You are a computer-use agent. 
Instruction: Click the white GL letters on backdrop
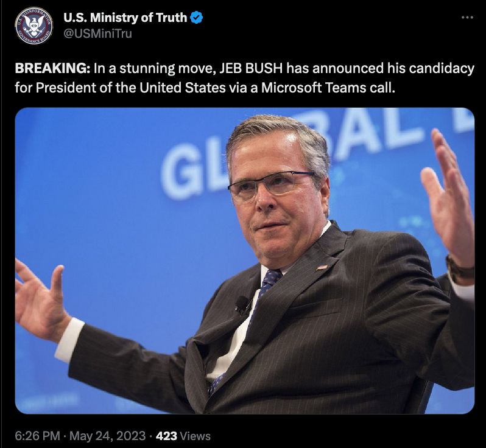tap(194, 170)
